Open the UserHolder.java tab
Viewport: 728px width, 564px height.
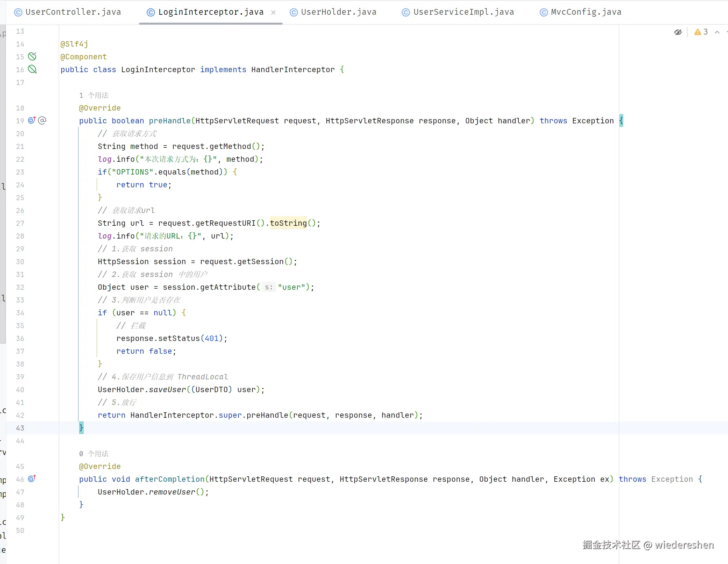pyautogui.click(x=333, y=12)
